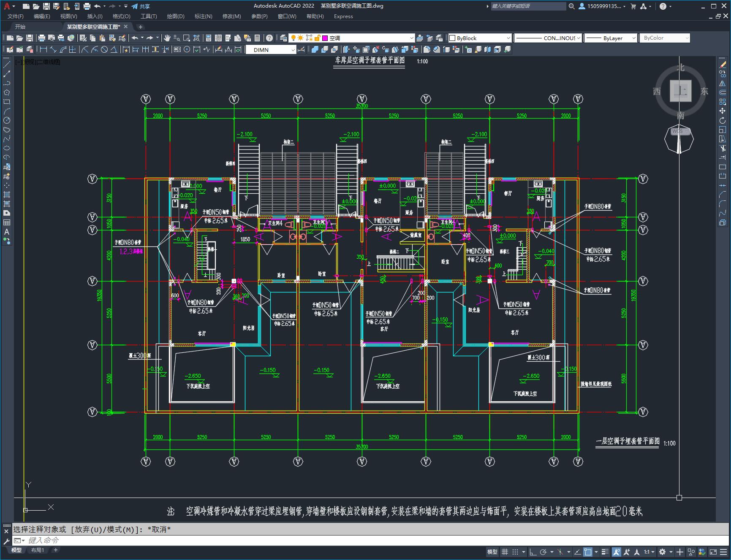Expand the 1:1 annotation scale dropdown
The width and height of the screenshot is (731, 560).
pos(652,552)
